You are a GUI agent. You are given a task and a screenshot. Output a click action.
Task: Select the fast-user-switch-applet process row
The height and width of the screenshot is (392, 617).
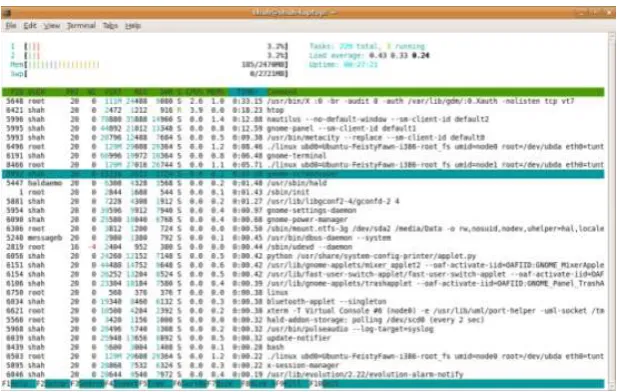[303, 274]
